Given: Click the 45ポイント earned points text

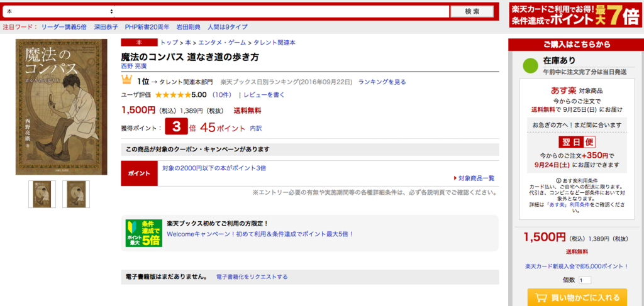Looking at the screenshot, I should tap(223, 128).
